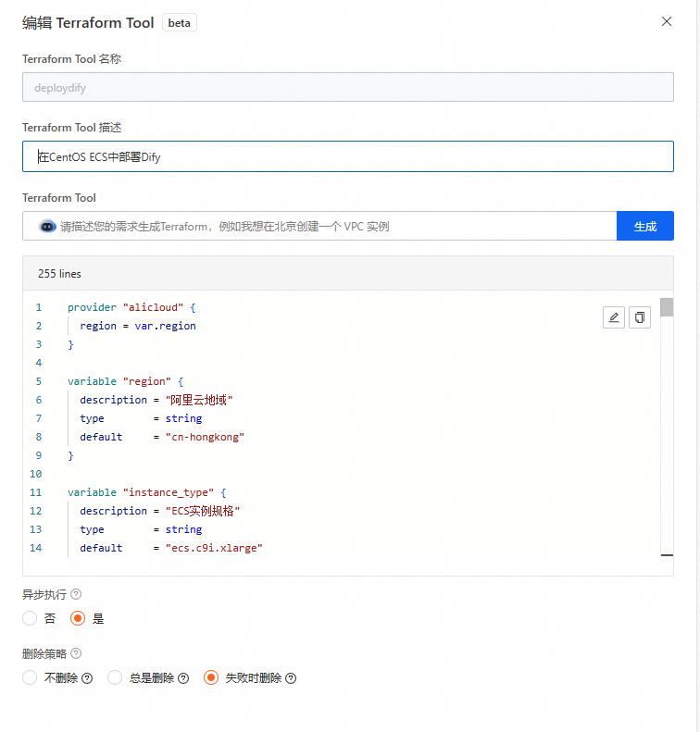
Task: Click the 'Terraform Tool 名称' label
Action: coord(71,59)
